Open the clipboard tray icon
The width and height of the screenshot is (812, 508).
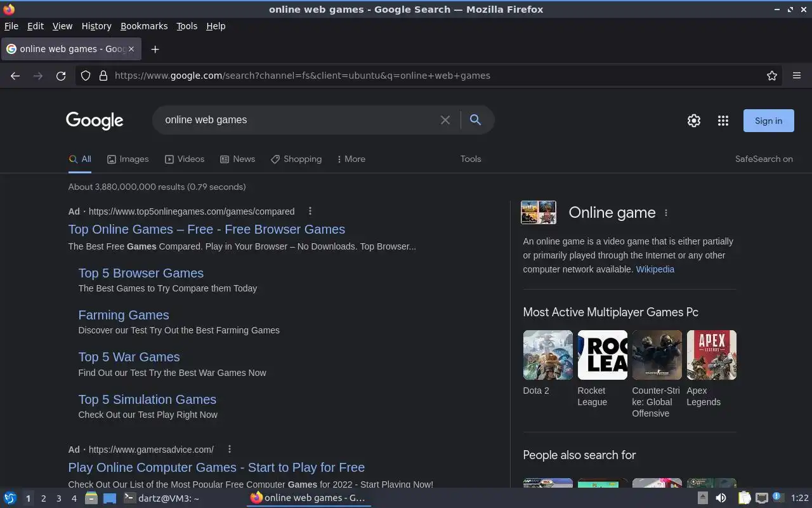point(744,498)
